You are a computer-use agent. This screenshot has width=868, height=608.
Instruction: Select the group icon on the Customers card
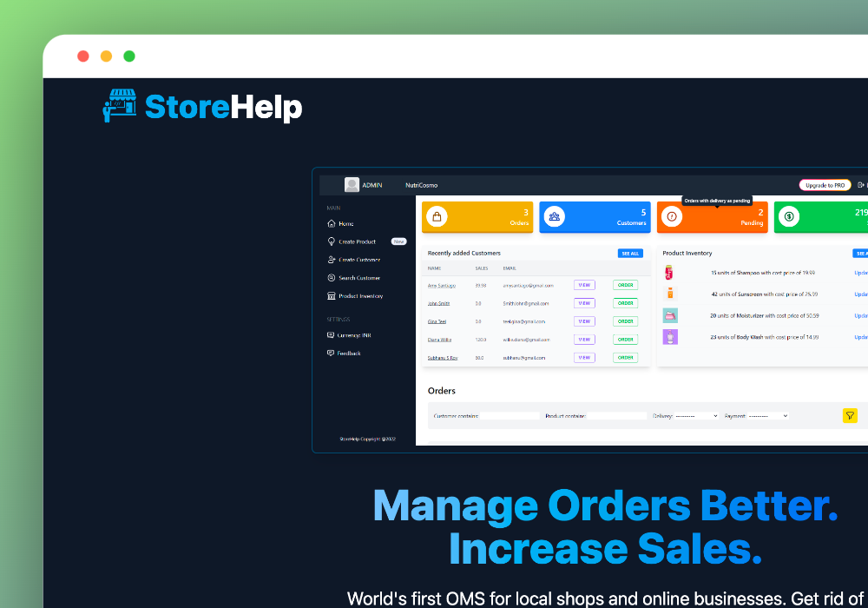tap(555, 216)
